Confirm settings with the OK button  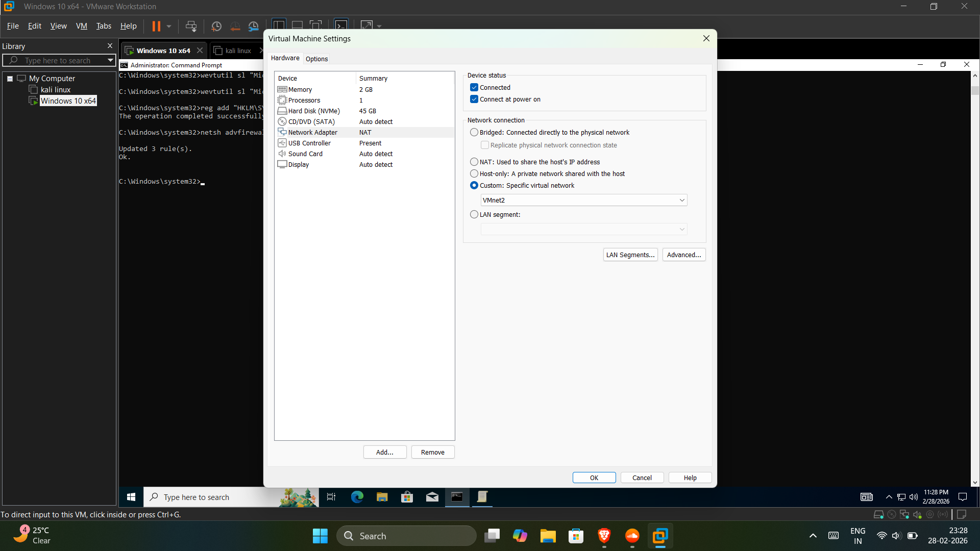(x=594, y=478)
